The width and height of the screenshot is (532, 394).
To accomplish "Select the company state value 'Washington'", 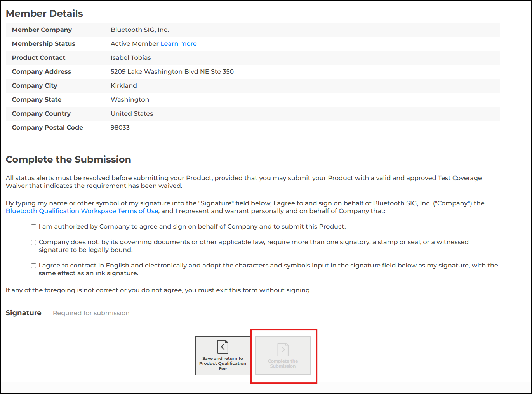I will coord(130,100).
